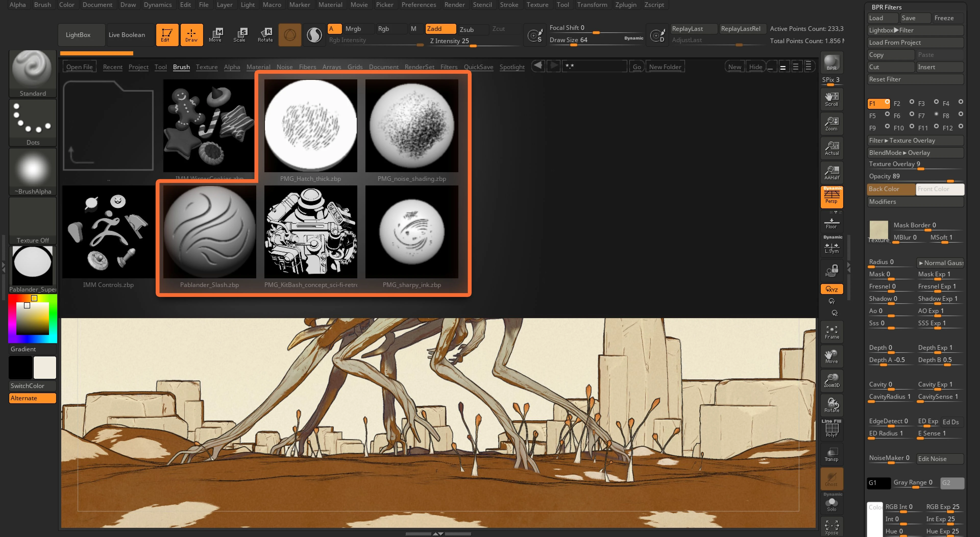Go to next LightBox page arrow
The height and width of the screenshot is (537, 980).
[x=554, y=66]
